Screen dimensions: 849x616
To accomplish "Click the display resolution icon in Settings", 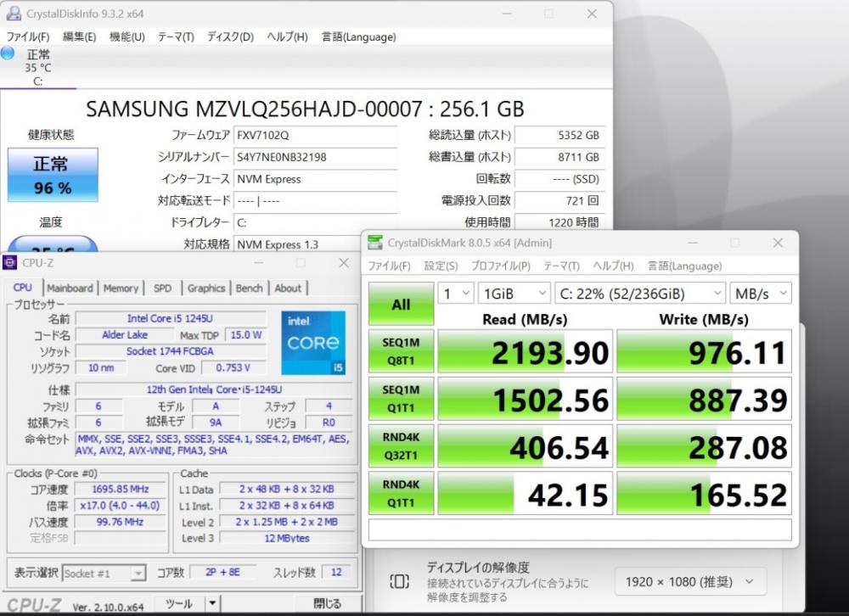I will [399, 582].
